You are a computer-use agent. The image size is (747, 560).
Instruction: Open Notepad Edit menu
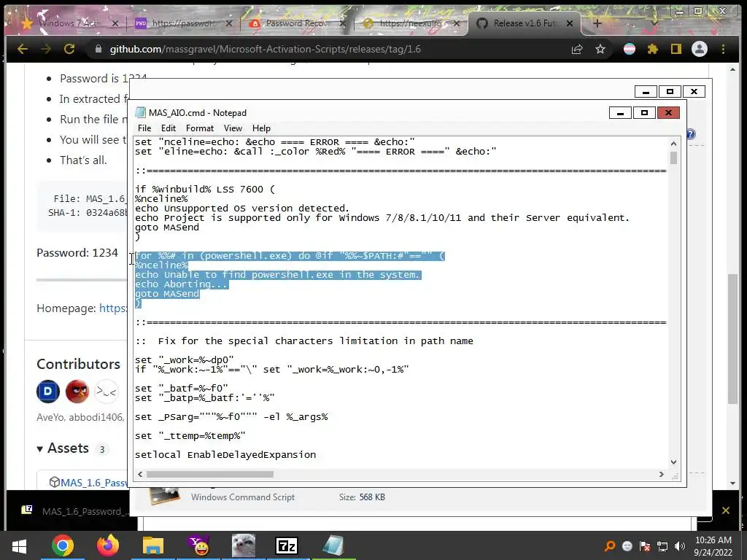tap(169, 128)
